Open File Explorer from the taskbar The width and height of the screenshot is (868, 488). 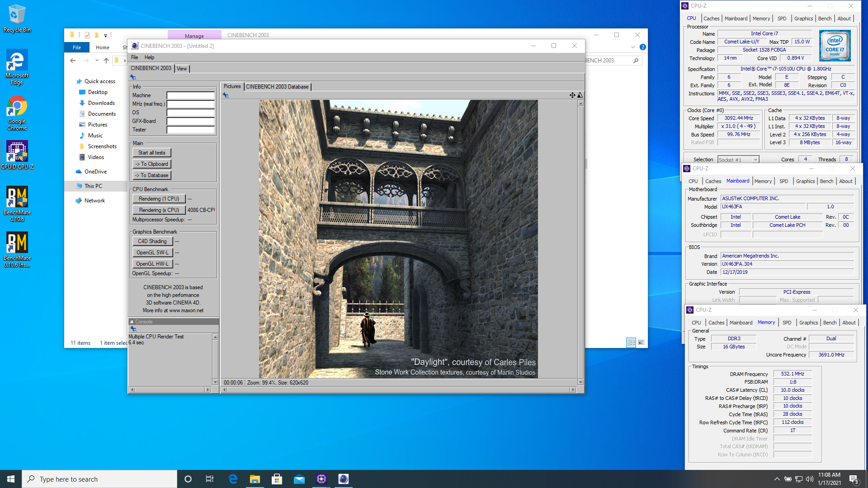[255, 479]
